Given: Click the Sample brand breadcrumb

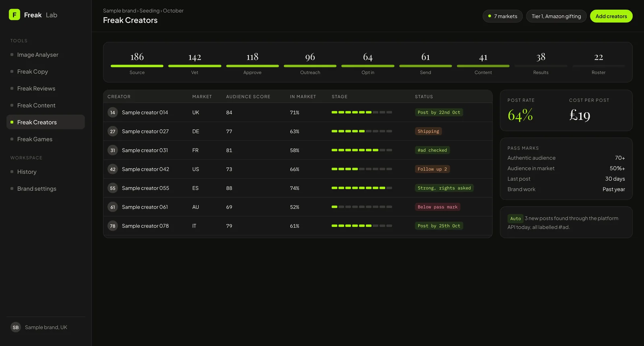Looking at the screenshot, I should pyautogui.click(x=120, y=11).
